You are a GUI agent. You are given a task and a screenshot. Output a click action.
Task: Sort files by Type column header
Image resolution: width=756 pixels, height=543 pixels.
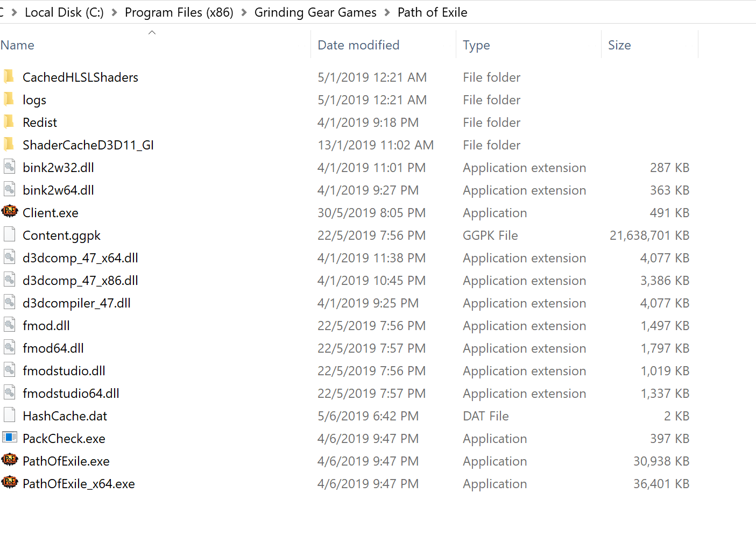tap(528, 45)
